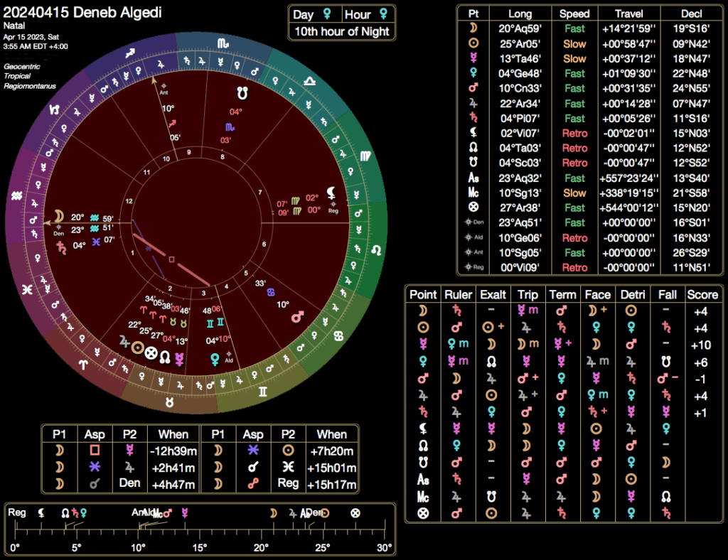Click the aspect timing +15h17m
Viewport: 728px width, 560px height.
[331, 485]
